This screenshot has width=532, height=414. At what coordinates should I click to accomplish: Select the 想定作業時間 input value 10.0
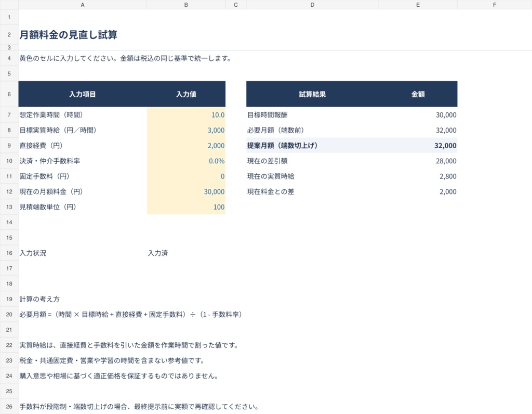(x=186, y=115)
